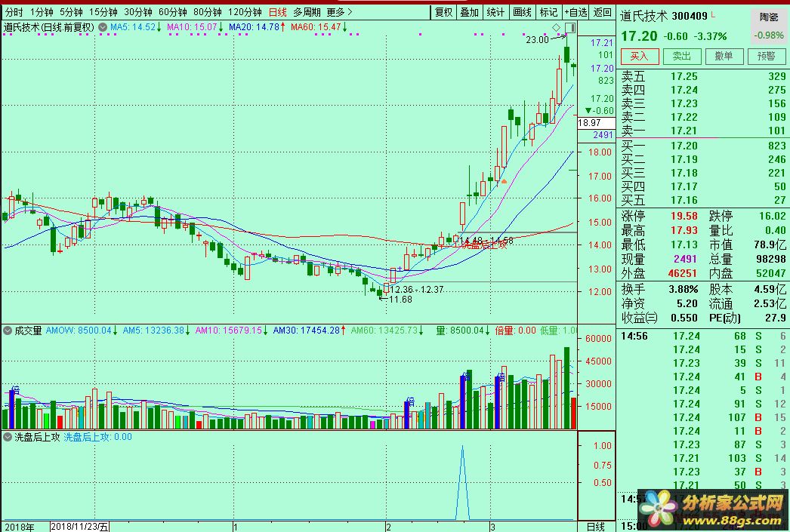Open the 陶瓷 sector box
Image resolution: width=790 pixels, height=532 pixels.
tap(768, 26)
